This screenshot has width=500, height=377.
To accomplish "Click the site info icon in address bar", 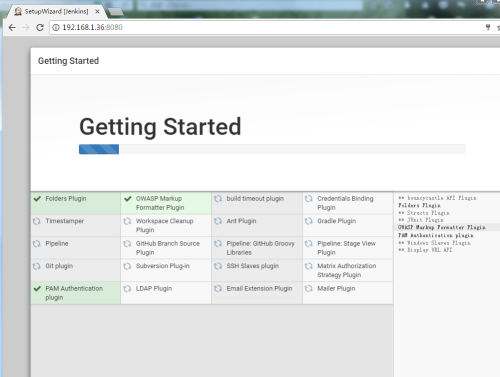I will click(56, 27).
